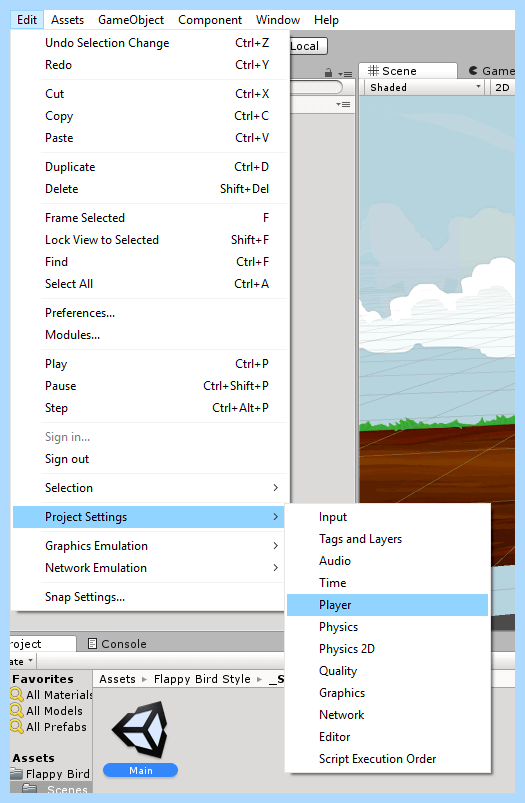Open Snap Settings...
The height and width of the screenshot is (803, 525).
click(x=149, y=597)
